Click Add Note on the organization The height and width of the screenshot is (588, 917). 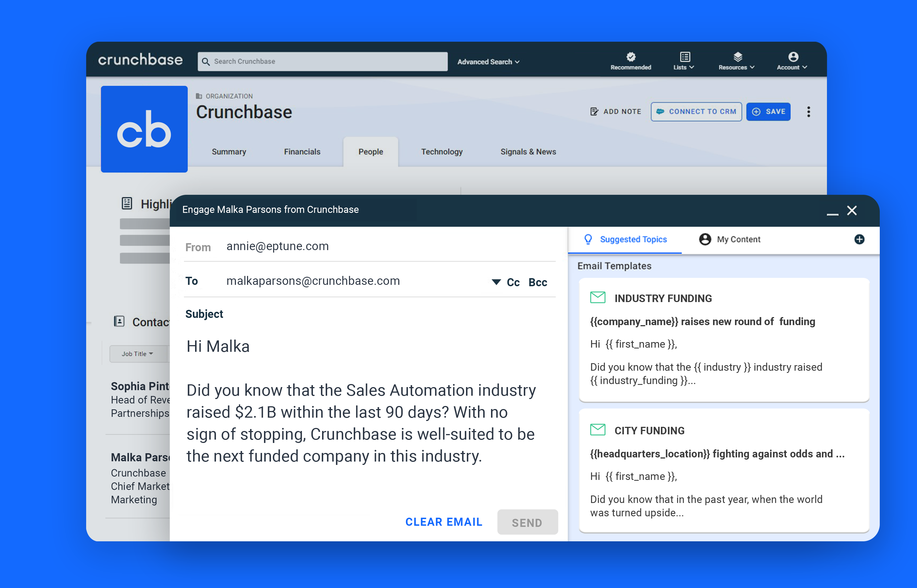tap(616, 111)
